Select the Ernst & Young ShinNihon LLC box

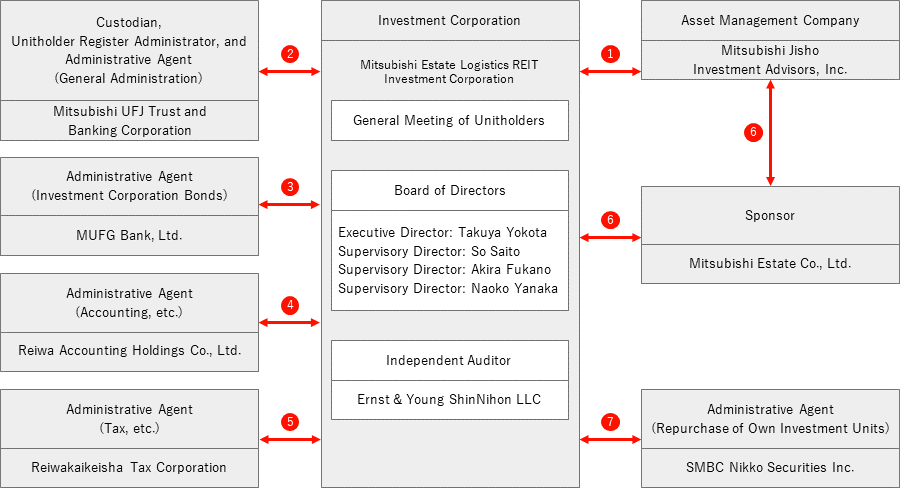(450, 400)
